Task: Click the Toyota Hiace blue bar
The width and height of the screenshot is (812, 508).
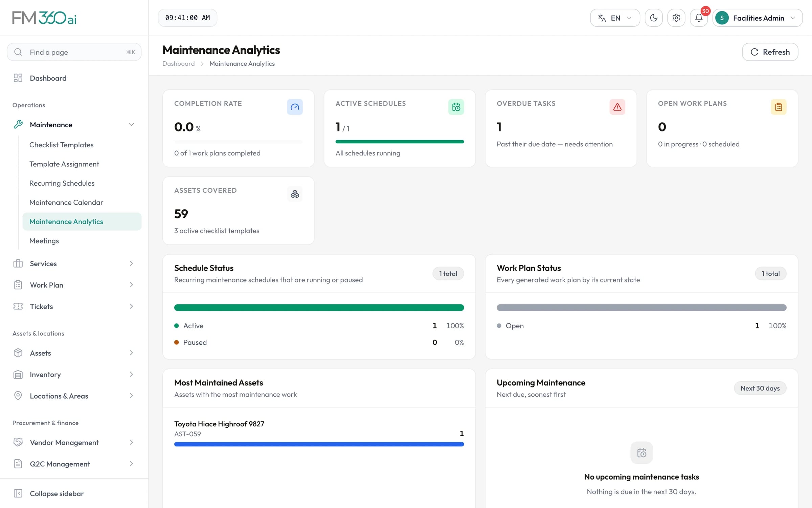Action: click(319, 444)
